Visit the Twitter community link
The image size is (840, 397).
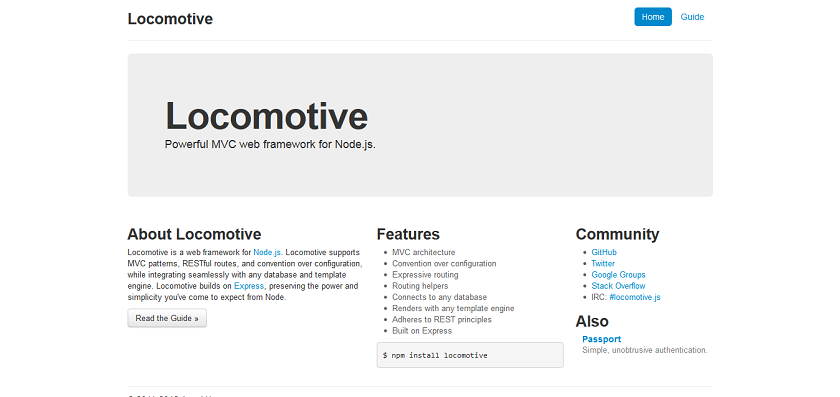[x=603, y=263]
